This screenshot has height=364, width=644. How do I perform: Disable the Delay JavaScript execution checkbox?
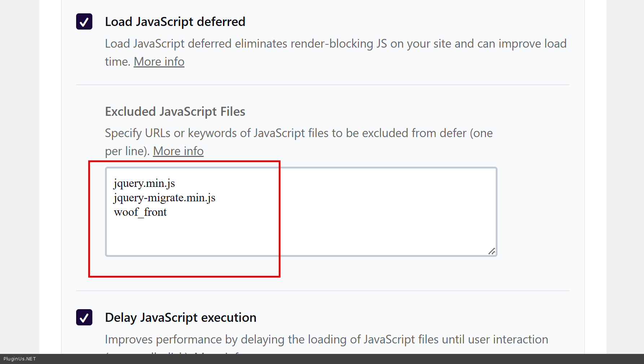click(84, 317)
